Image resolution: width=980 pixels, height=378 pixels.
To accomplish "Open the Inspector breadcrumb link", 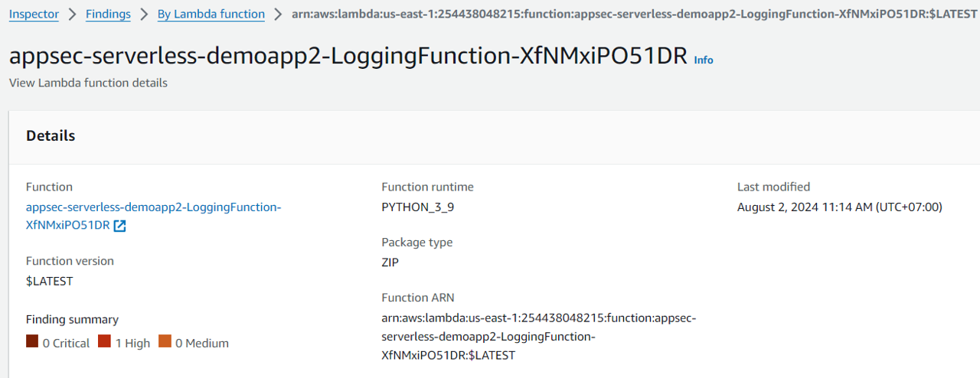I will point(34,14).
